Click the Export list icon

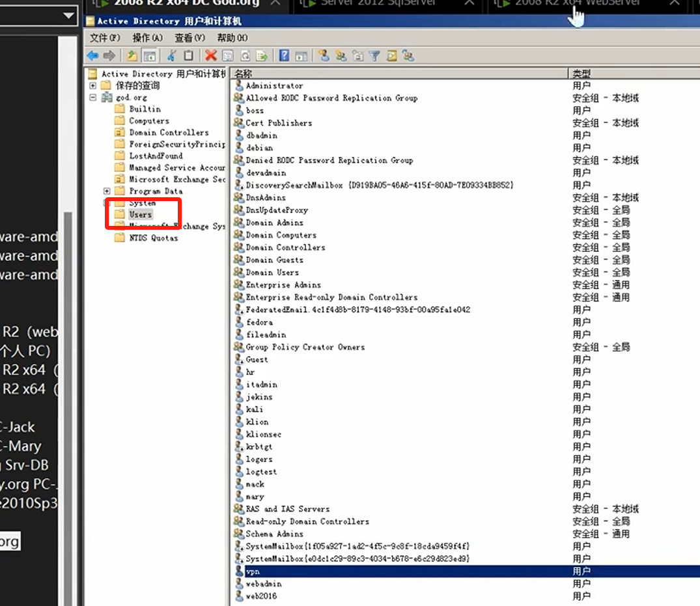point(262,56)
